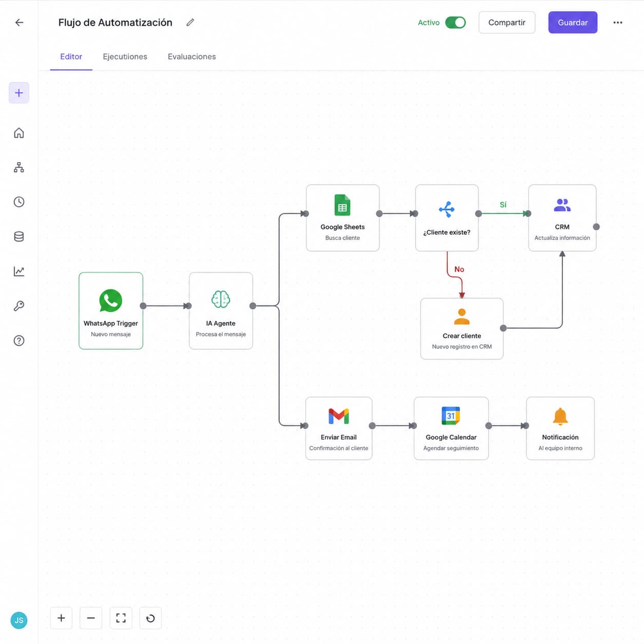Open the workflows hierarchy icon in sidebar

point(19,167)
